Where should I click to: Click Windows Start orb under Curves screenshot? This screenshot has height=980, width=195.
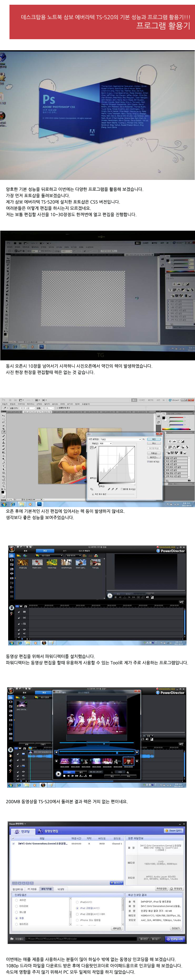coord(4,504)
